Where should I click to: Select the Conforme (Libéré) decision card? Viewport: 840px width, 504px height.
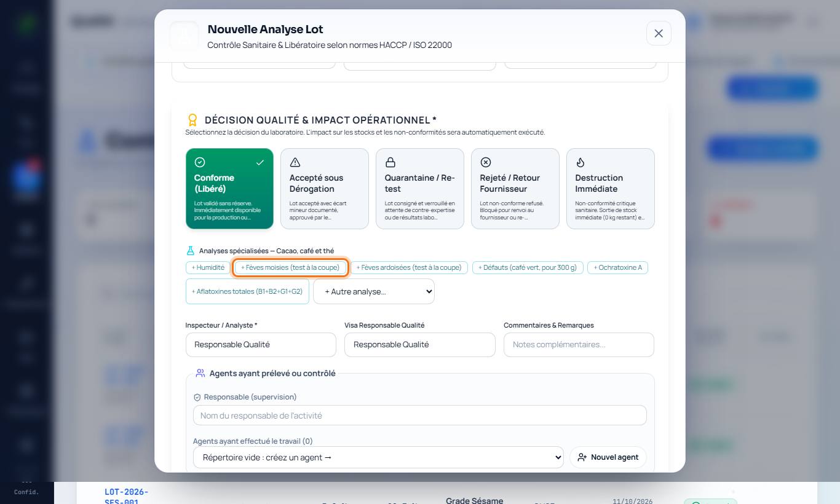[229, 189]
